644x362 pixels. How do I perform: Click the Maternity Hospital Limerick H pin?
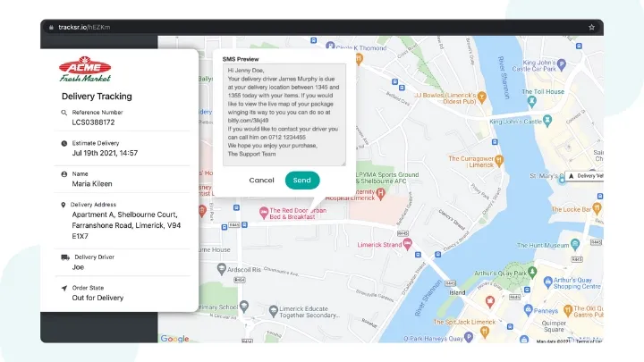point(381,193)
